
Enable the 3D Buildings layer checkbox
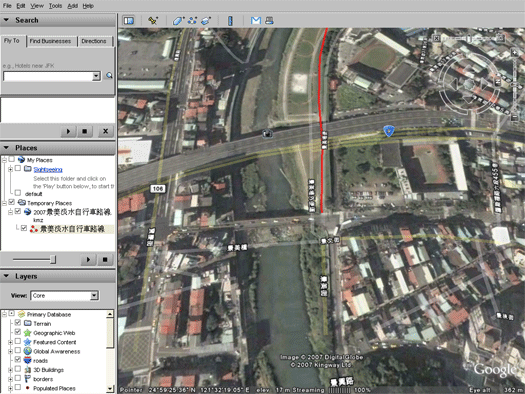[18, 369]
